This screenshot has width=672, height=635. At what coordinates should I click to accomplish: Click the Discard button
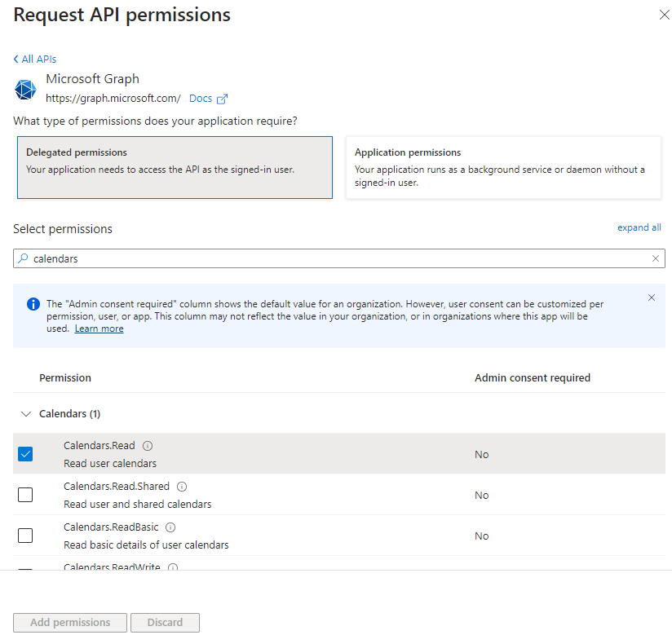(165, 623)
